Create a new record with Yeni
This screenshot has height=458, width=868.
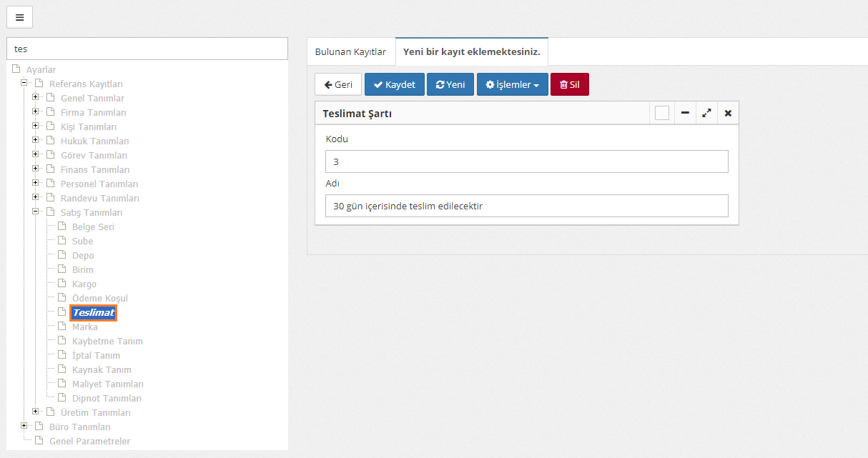450,84
